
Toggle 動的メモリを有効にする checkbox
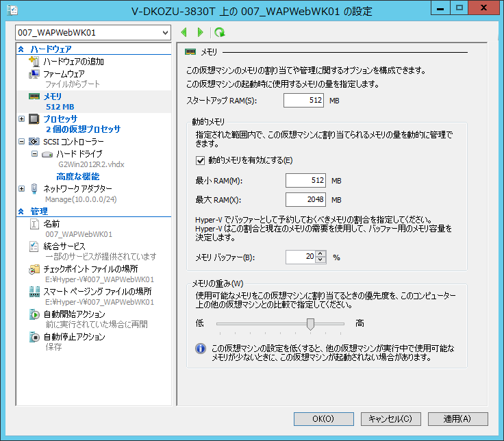(200, 160)
